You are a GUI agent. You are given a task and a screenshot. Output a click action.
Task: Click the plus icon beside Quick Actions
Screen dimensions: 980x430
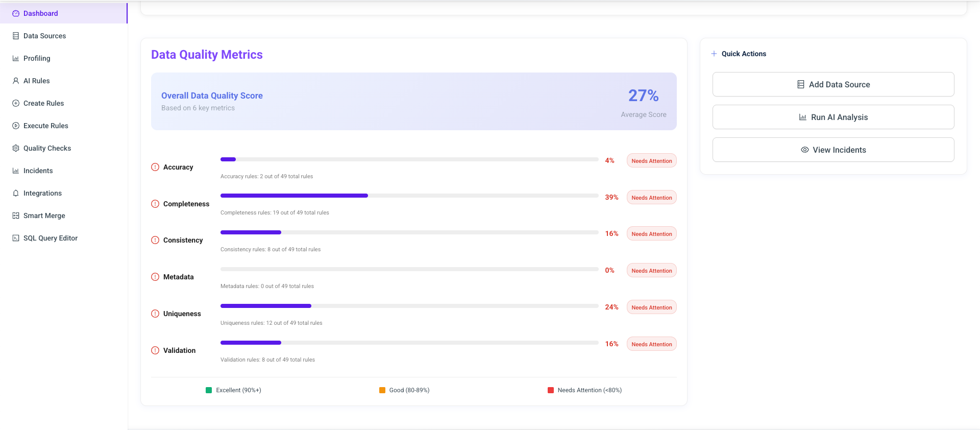pyautogui.click(x=714, y=54)
